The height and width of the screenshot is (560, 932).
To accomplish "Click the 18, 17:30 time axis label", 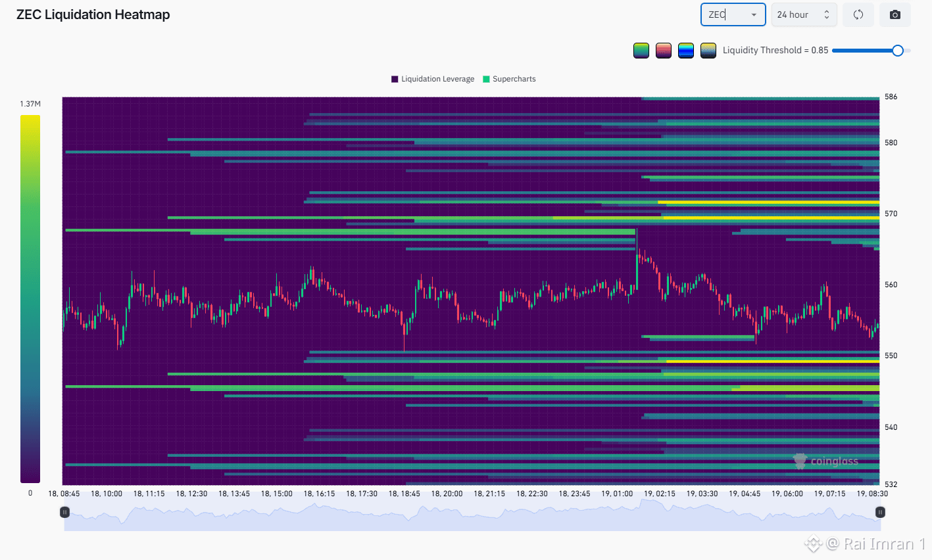I will click(362, 494).
